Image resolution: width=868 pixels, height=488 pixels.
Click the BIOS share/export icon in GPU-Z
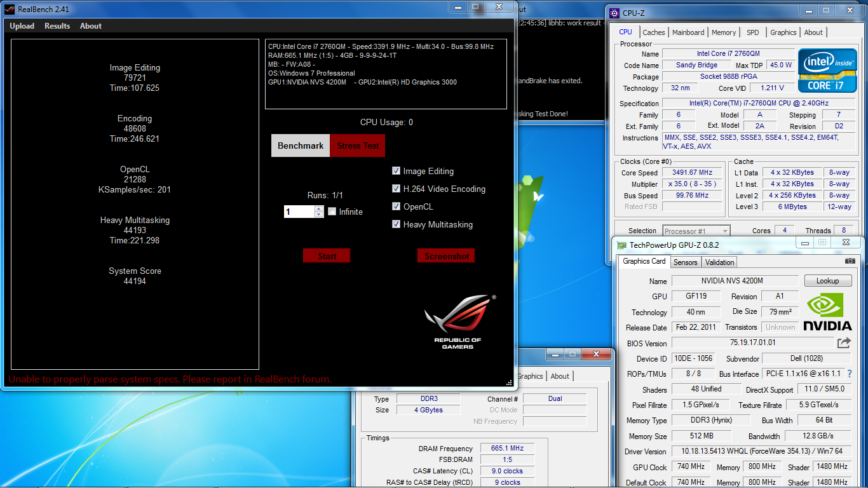844,343
